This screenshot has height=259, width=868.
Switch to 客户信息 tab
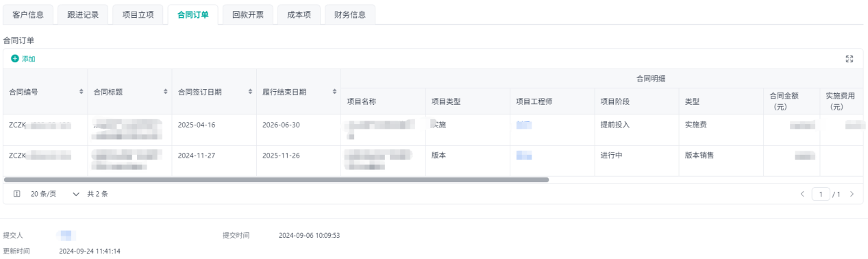[28, 14]
